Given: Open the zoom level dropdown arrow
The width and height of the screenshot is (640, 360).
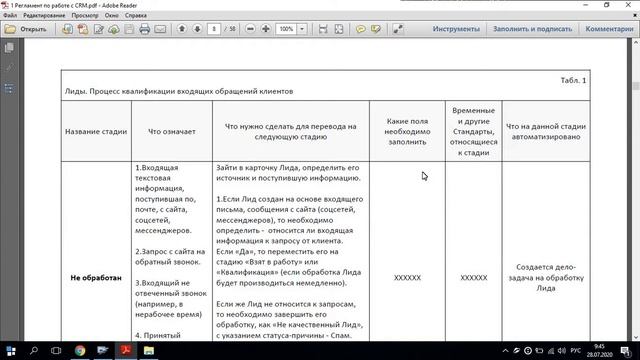Looking at the screenshot, I should coord(302,29).
